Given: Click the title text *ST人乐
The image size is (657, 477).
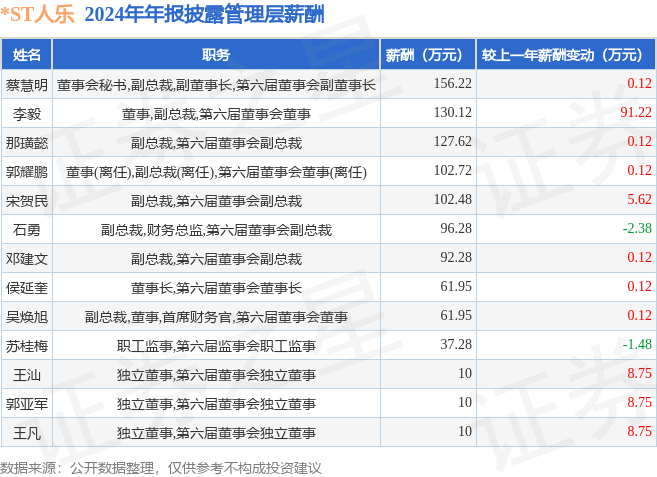Looking at the screenshot, I should (x=37, y=15).
